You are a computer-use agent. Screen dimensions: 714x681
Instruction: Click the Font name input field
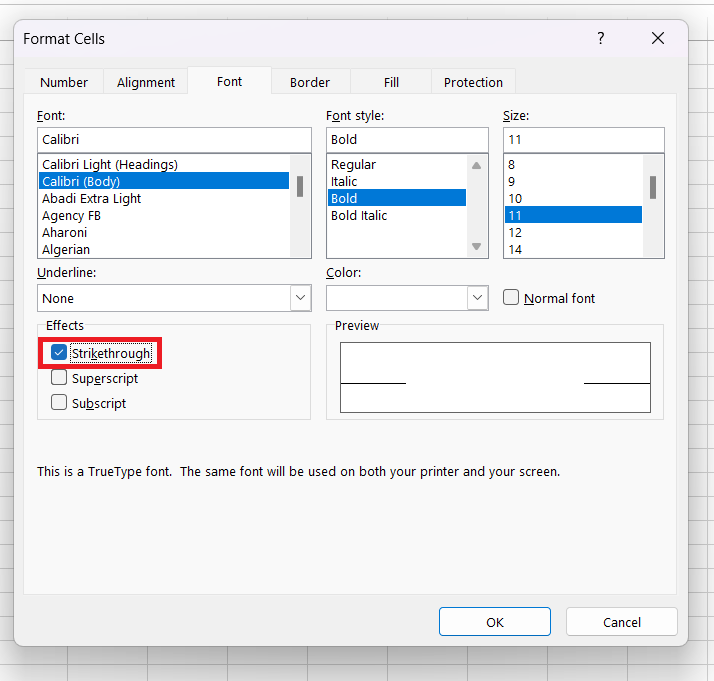click(174, 140)
